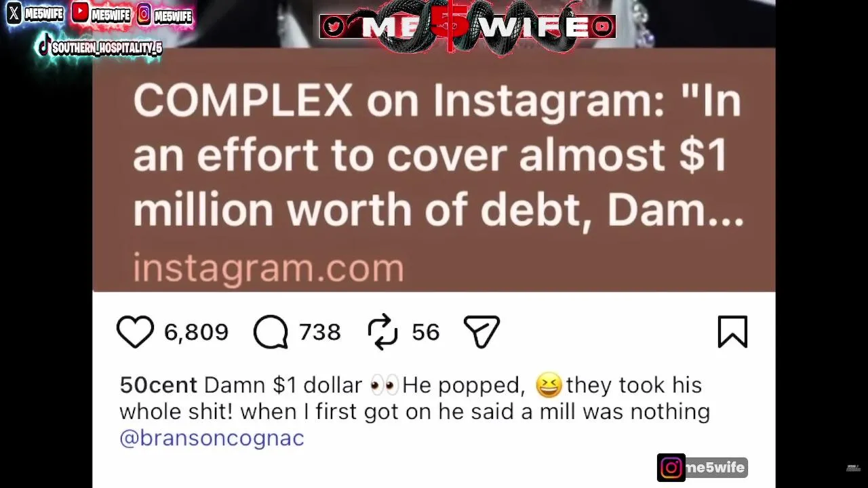The width and height of the screenshot is (868, 488).
Task: Click the TikTok logo beside southern_hospitality_5
Action: (x=44, y=47)
